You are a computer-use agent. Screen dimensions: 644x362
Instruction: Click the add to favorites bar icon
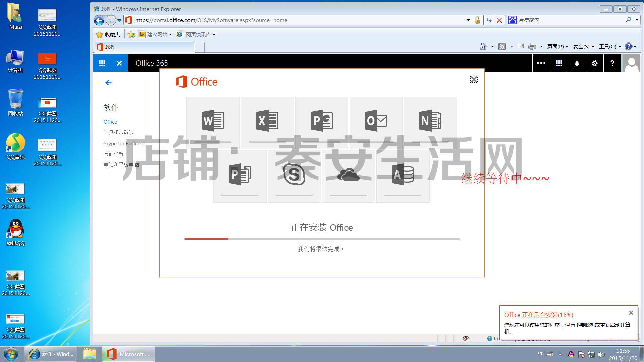coord(131,35)
